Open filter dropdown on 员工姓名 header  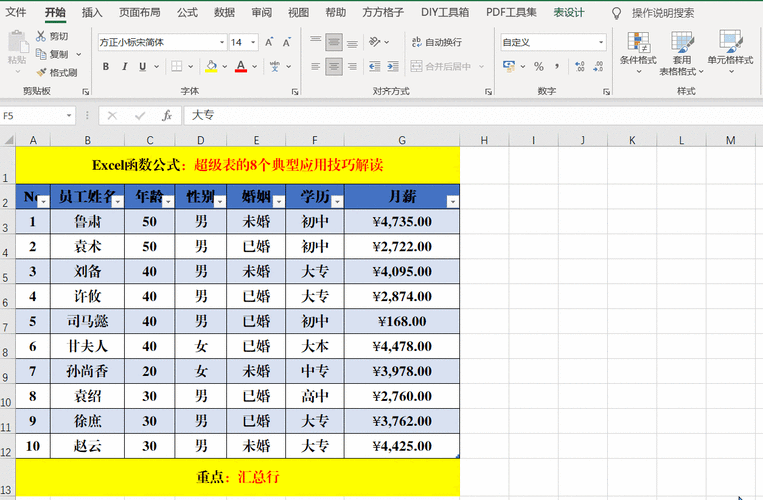click(117, 201)
